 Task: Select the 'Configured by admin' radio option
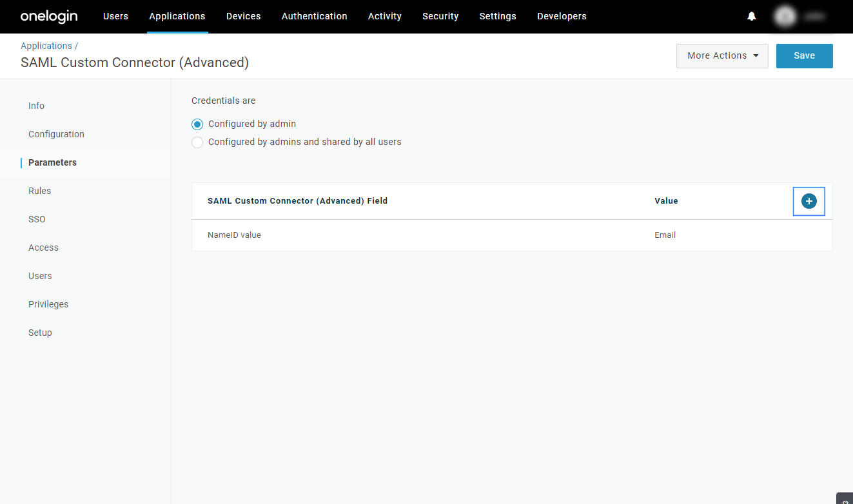198,124
